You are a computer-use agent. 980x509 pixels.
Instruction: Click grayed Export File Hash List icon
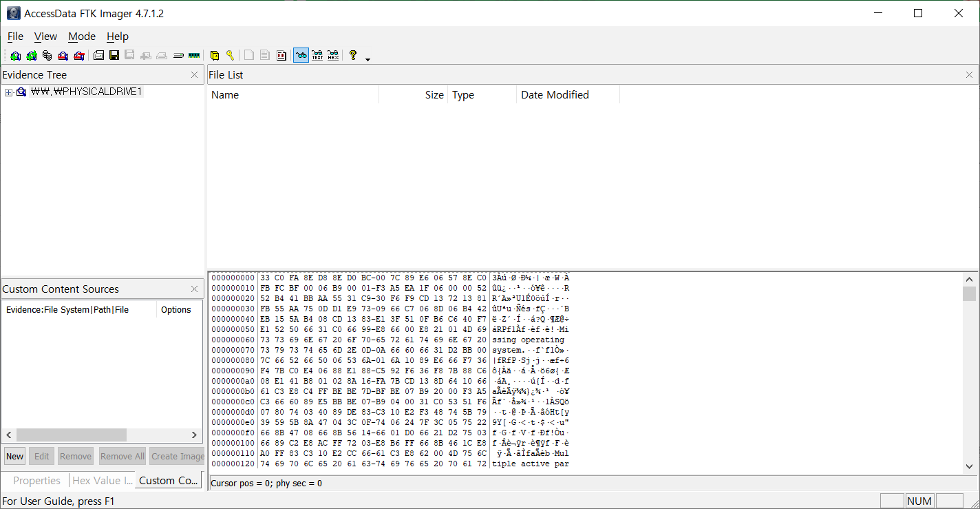(265, 56)
